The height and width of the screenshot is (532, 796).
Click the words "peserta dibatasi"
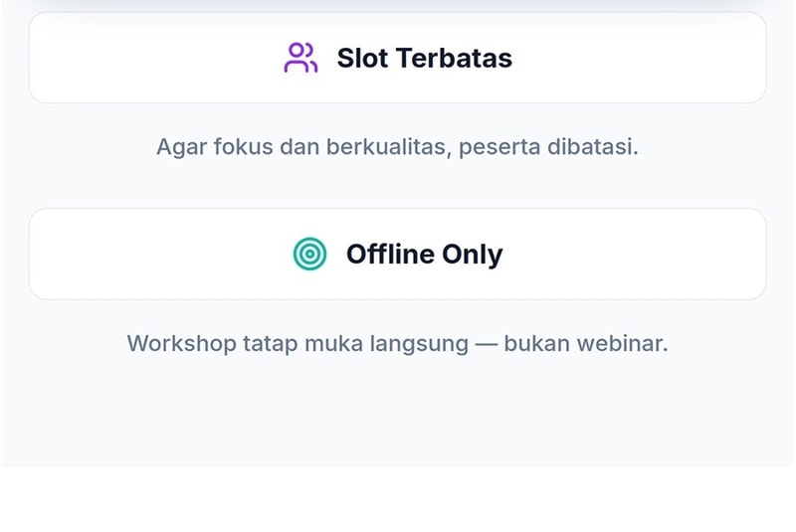[x=551, y=147]
